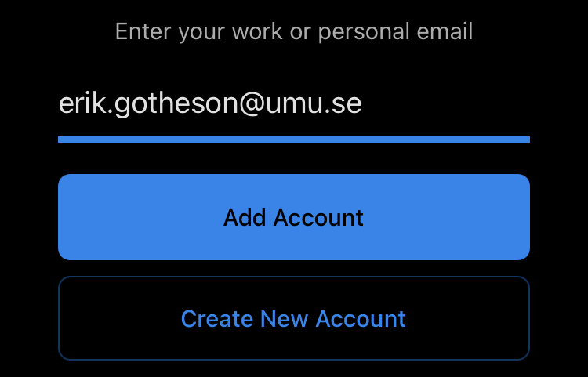This screenshot has height=377, width=588.
Task: Click the word "Account" on Add Account
Action: point(318,217)
